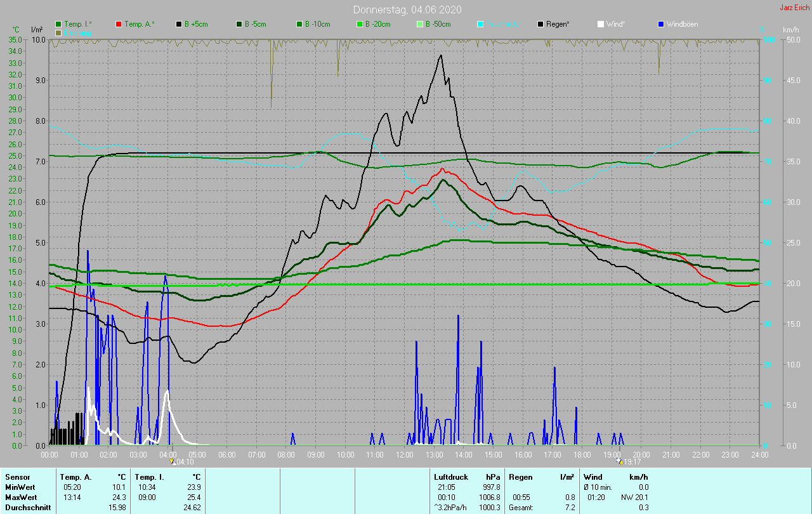Click the MaxWert row label
The image size is (812, 514).
point(20,497)
